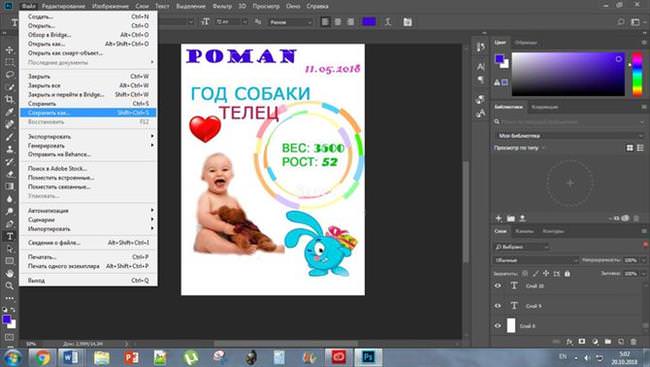Add layer style with fx icon
This screenshot has width=650, height=367.
(570, 342)
